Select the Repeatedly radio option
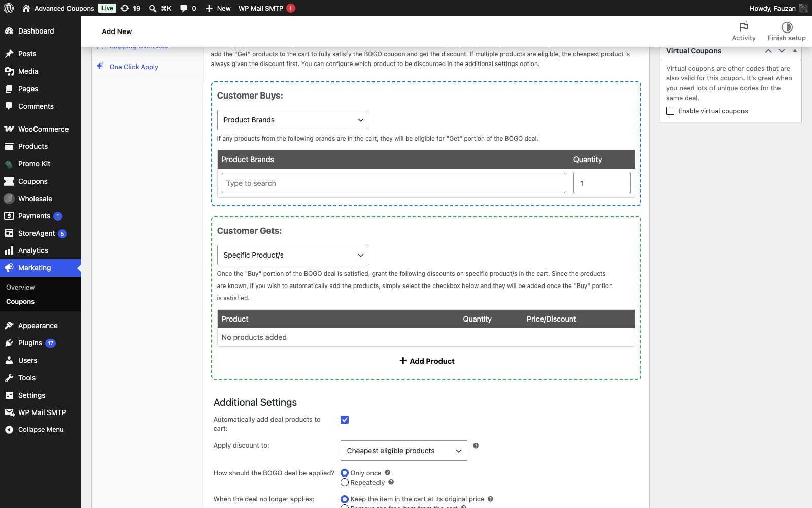The height and width of the screenshot is (508, 812). tap(345, 482)
